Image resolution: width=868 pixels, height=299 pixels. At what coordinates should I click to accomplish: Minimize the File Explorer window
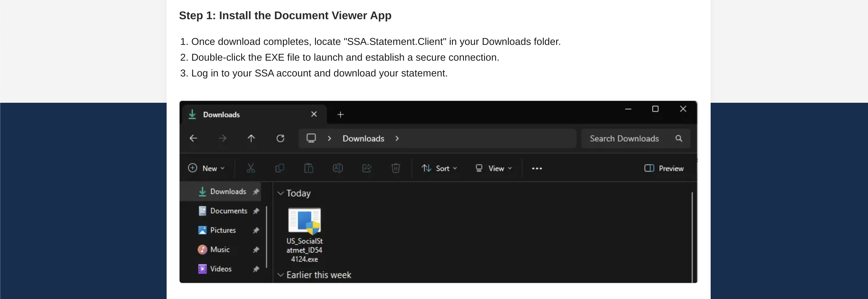(628, 109)
